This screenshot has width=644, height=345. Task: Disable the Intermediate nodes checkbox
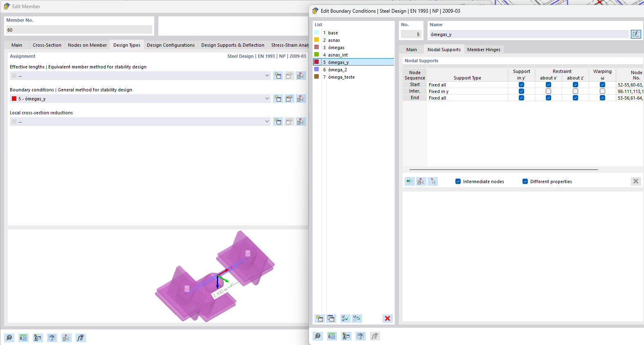[458, 182]
